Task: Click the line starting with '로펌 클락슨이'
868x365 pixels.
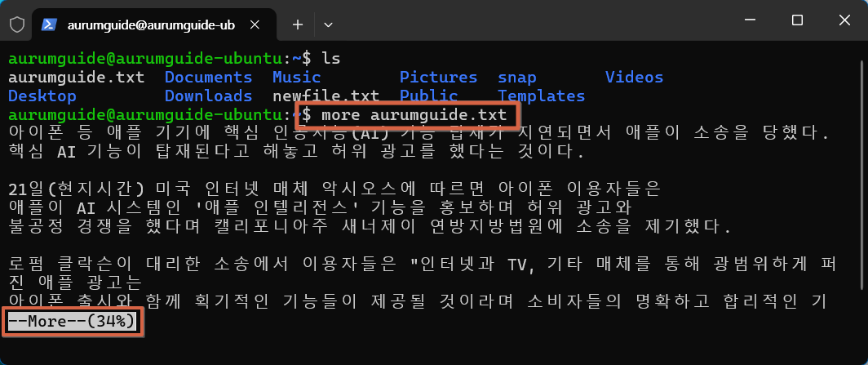Action: pyautogui.click(x=423, y=265)
